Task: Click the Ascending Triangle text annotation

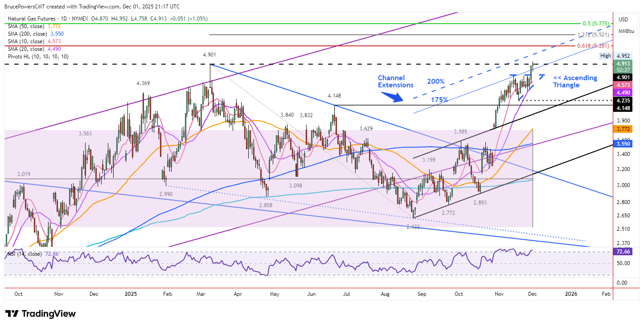Action: point(575,81)
